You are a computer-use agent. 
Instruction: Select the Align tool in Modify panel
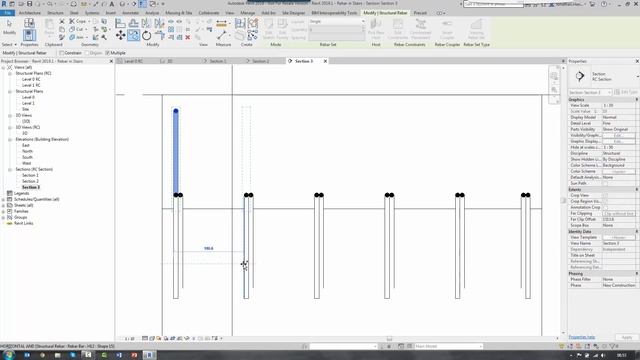120,23
